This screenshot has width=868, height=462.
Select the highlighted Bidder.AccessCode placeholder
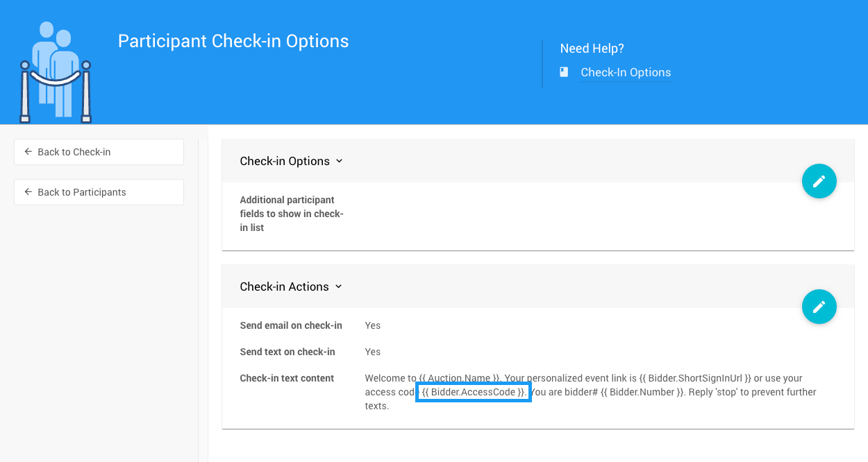[474, 392]
